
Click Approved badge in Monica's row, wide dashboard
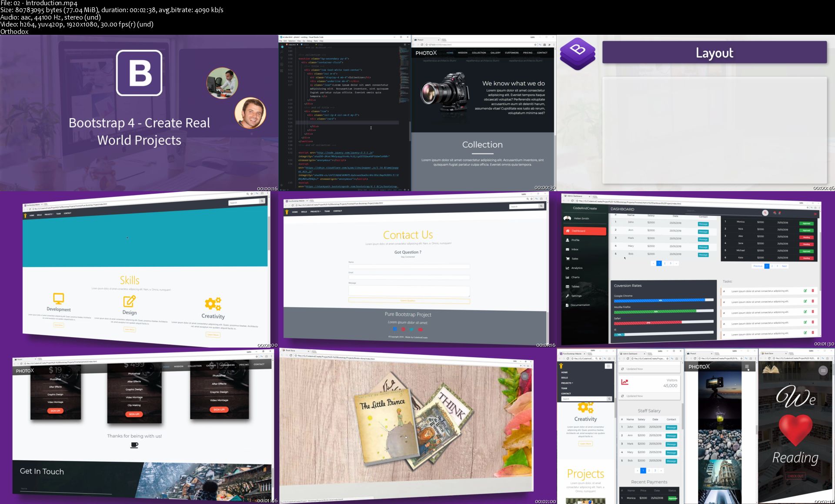[x=806, y=223]
